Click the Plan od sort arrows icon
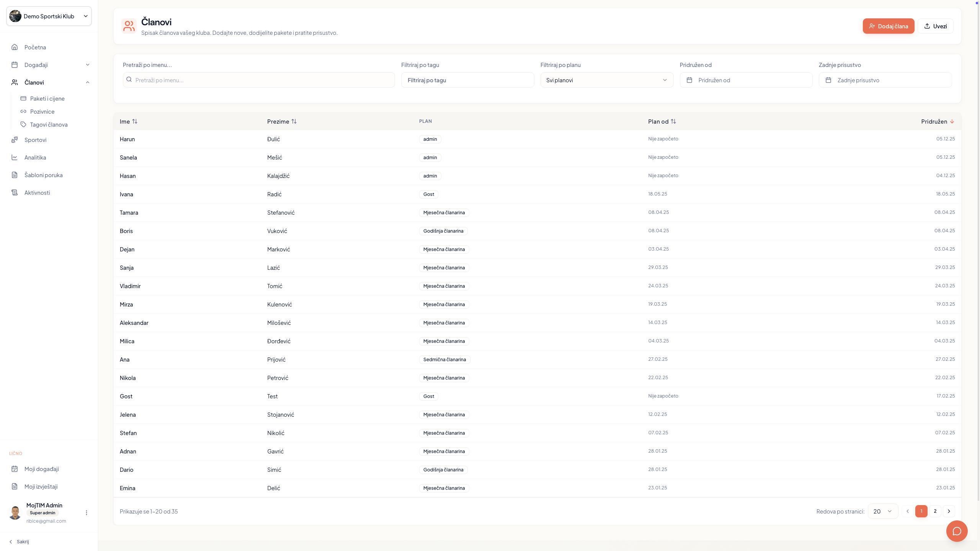 pyautogui.click(x=673, y=121)
